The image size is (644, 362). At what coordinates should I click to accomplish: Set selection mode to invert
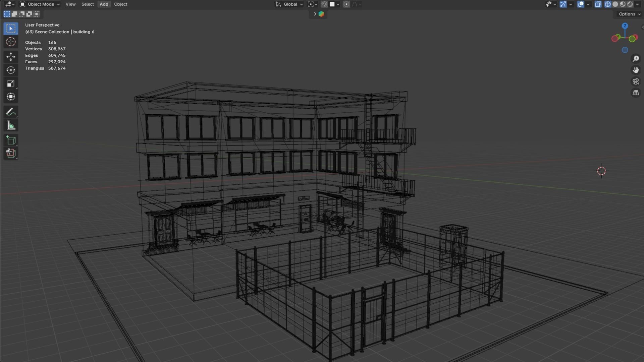[29, 14]
